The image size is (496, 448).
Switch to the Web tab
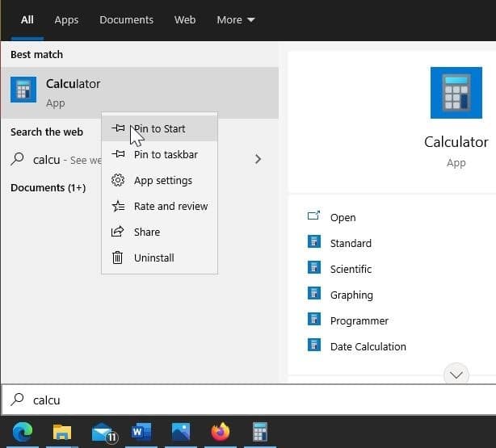(185, 20)
